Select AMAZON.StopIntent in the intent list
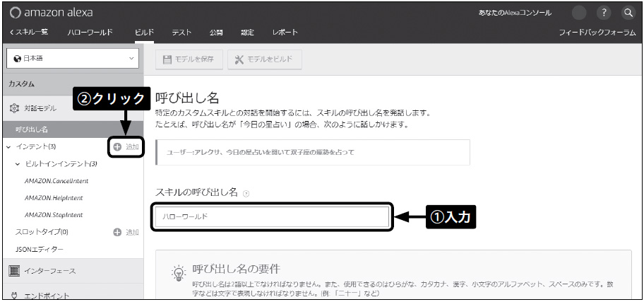Viewport: 644px width, 302px height. click(54, 215)
